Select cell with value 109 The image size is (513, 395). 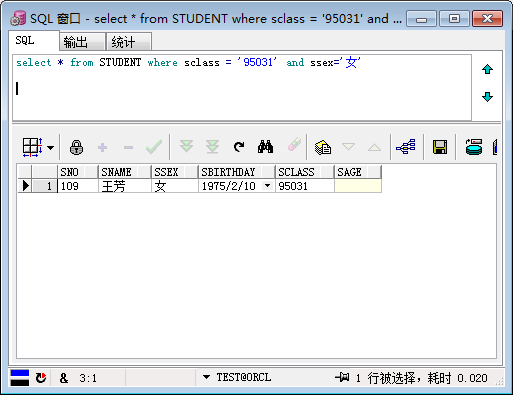click(x=78, y=186)
